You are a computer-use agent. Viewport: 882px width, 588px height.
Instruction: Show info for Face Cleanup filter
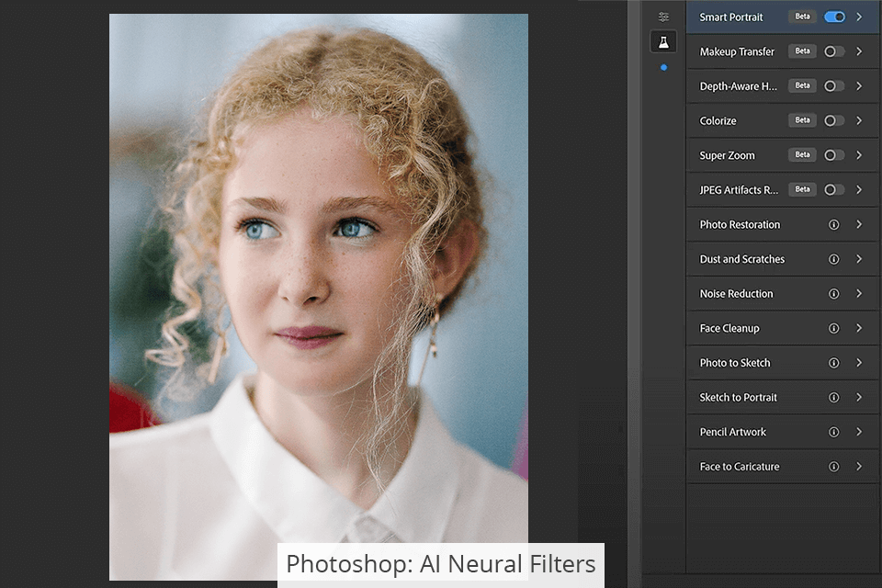pos(833,328)
